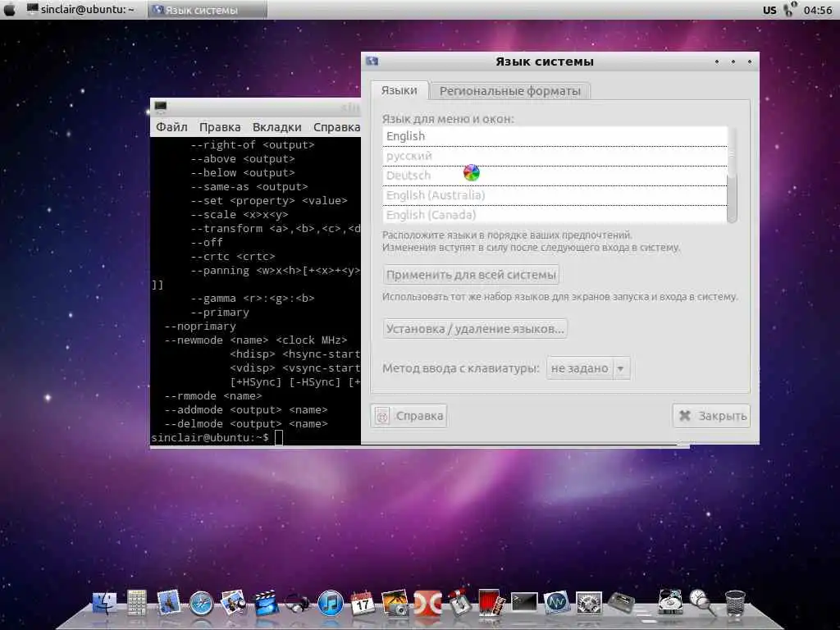Open the photo preview icon in dock
Viewport: 840px width, 630px height.
coord(234,603)
